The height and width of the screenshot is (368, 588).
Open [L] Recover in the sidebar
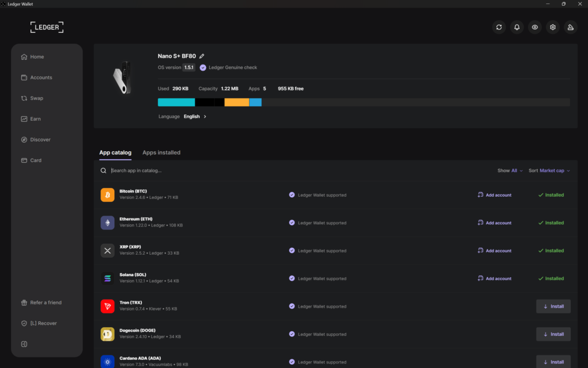click(x=39, y=323)
